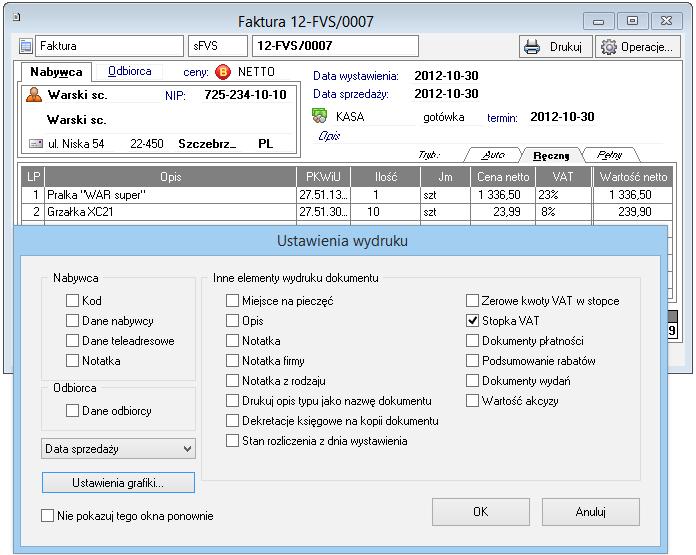
Task: Toggle Notatka in Inne elementy wydruku
Action: click(x=232, y=341)
